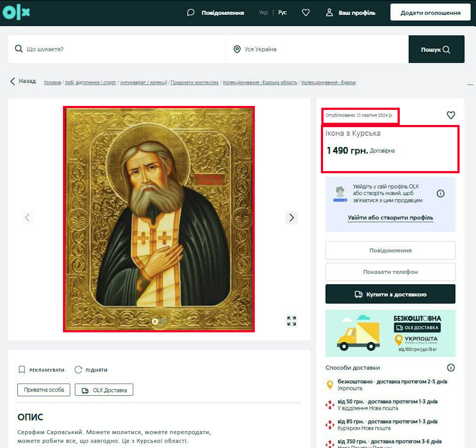
Task: Click the Показати телефон button
Action: click(390, 272)
